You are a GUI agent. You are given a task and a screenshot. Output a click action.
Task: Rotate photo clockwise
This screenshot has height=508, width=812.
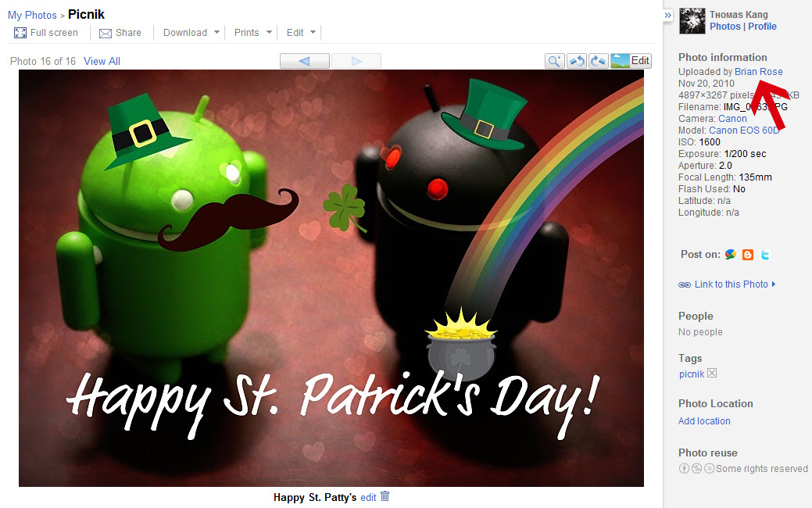[598, 61]
